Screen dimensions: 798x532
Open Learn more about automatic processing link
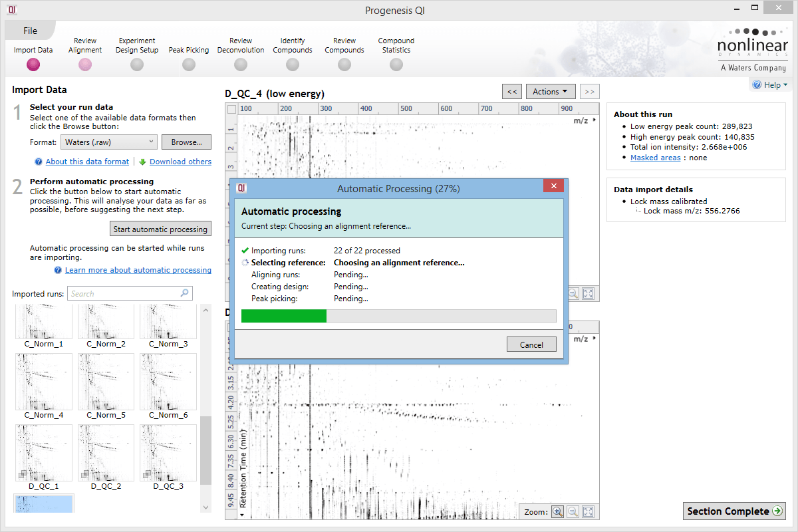pos(138,270)
